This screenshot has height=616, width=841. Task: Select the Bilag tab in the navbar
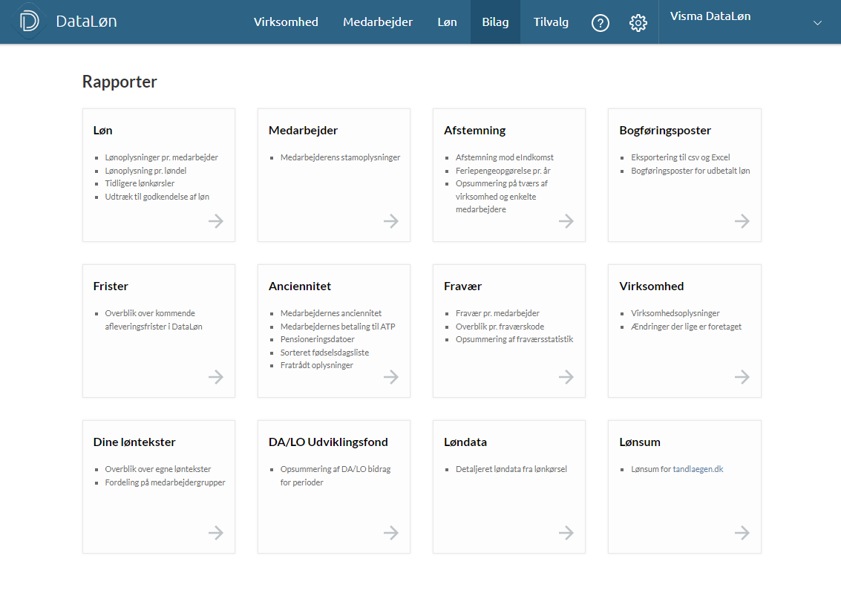(495, 22)
